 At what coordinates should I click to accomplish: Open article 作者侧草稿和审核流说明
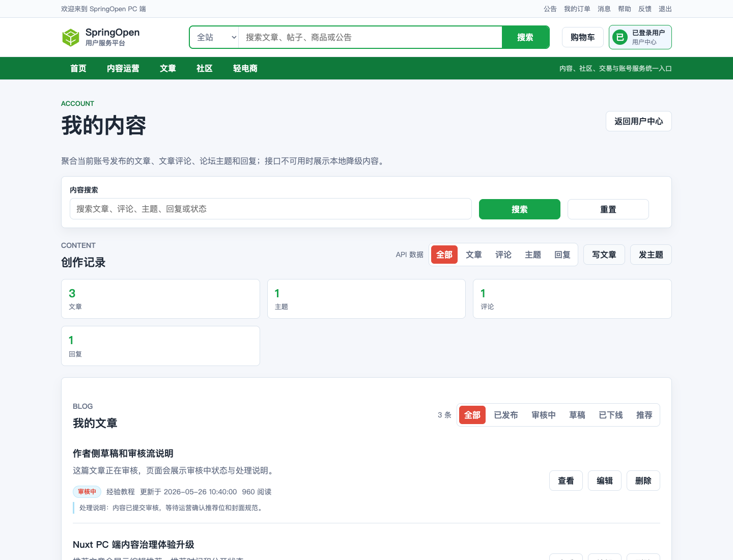click(123, 453)
